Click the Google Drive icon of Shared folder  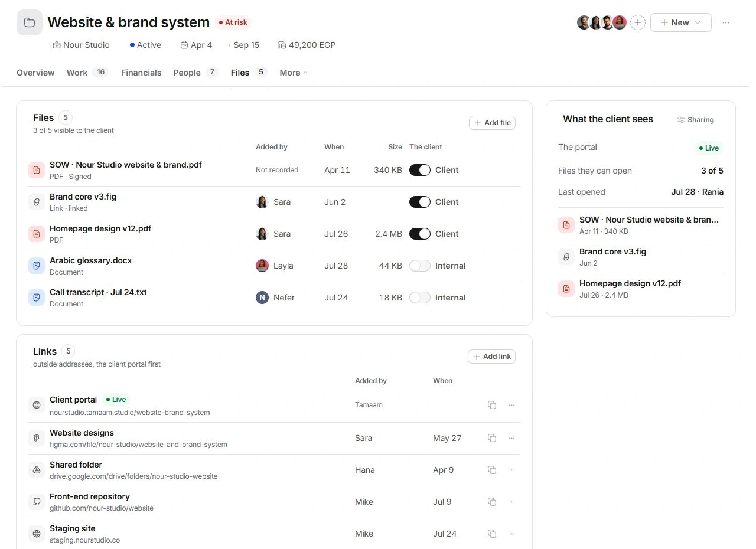[37, 470]
